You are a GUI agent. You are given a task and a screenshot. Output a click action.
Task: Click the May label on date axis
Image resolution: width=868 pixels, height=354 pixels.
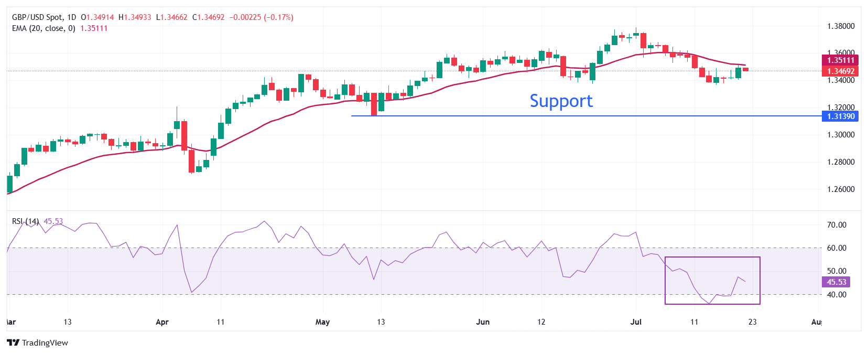322,322
